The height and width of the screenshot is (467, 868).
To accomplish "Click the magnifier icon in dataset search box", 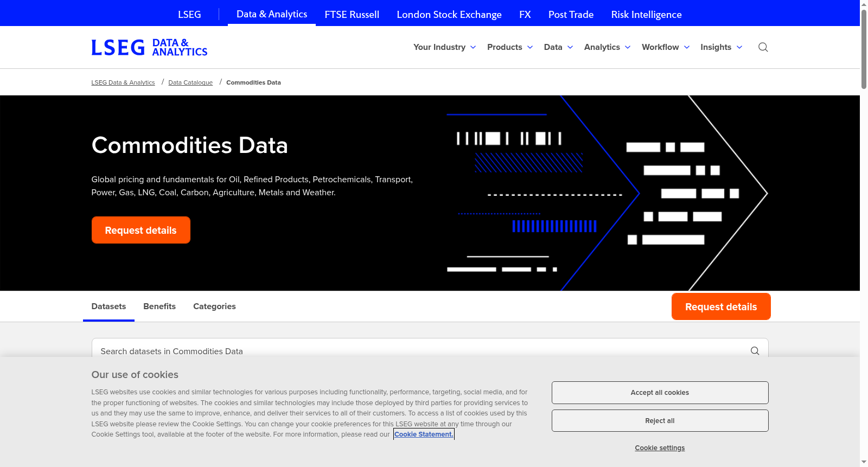I will 755,351.
